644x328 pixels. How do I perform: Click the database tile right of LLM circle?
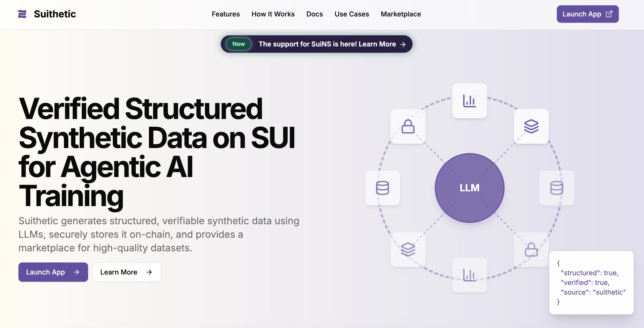pos(557,188)
